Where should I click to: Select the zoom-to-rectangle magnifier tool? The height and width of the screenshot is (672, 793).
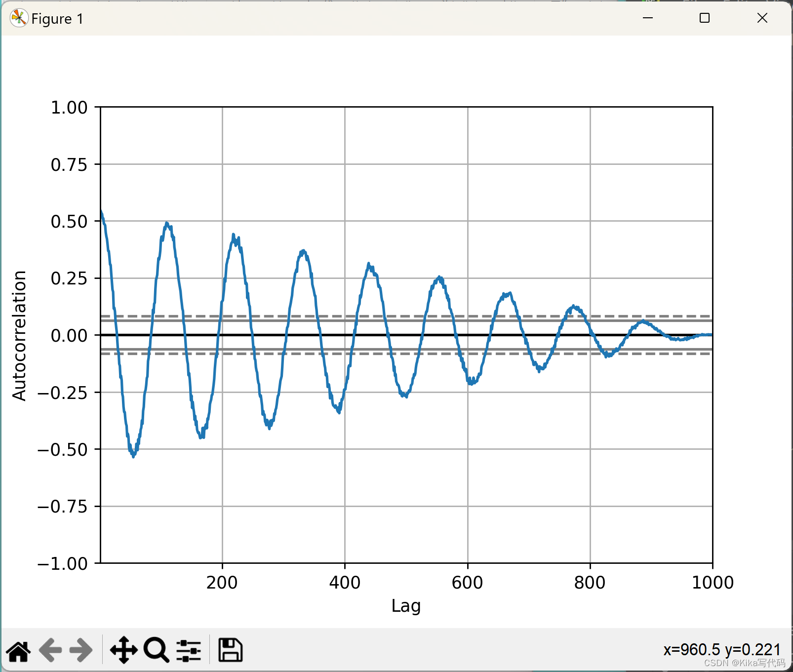point(157,650)
